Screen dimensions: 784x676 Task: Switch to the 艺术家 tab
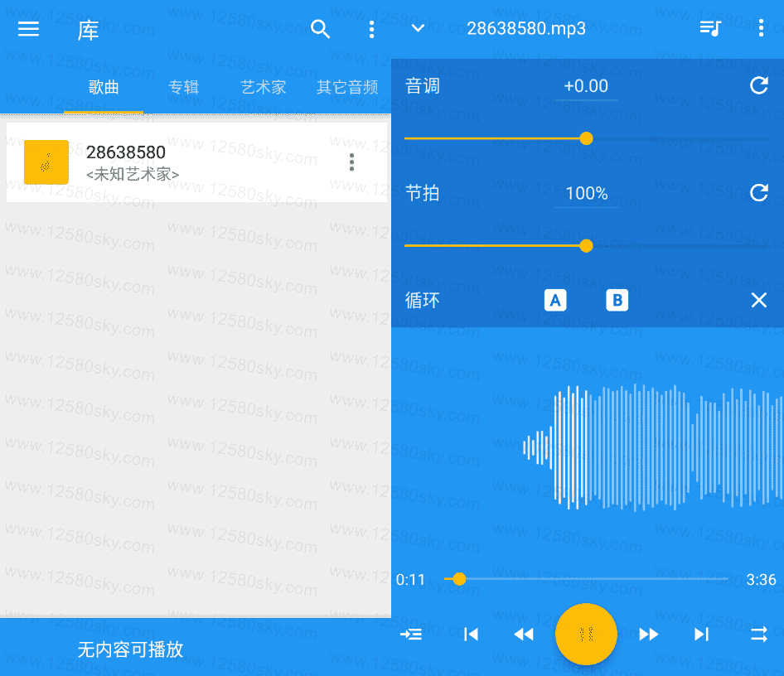click(x=264, y=87)
